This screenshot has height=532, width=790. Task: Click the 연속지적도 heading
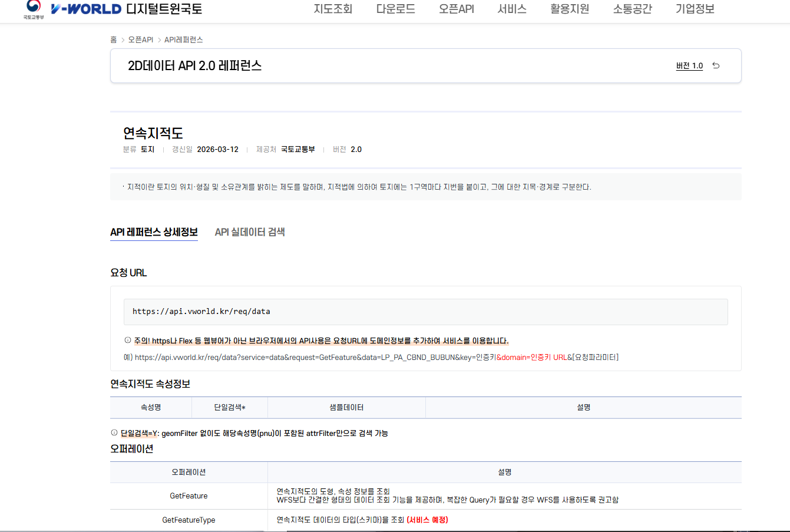153,133
